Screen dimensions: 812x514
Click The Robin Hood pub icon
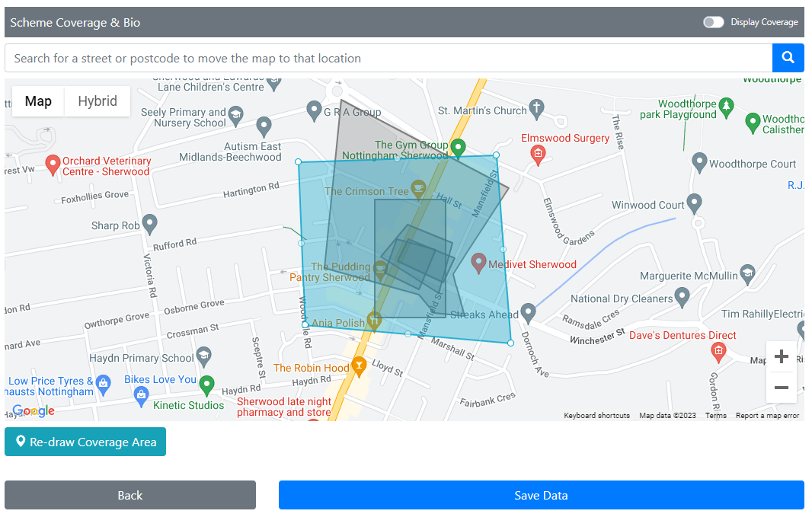pyautogui.click(x=359, y=366)
